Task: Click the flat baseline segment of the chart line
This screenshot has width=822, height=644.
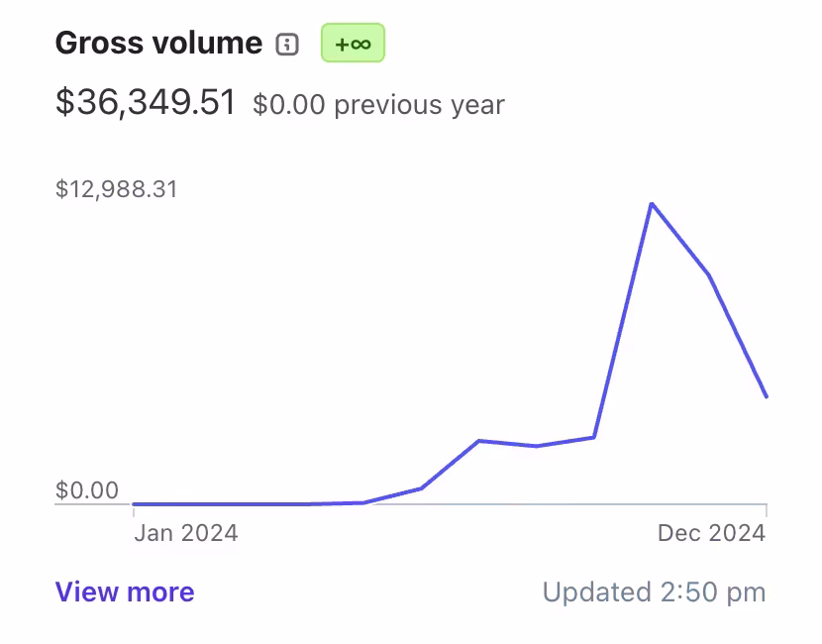Action: (248, 504)
